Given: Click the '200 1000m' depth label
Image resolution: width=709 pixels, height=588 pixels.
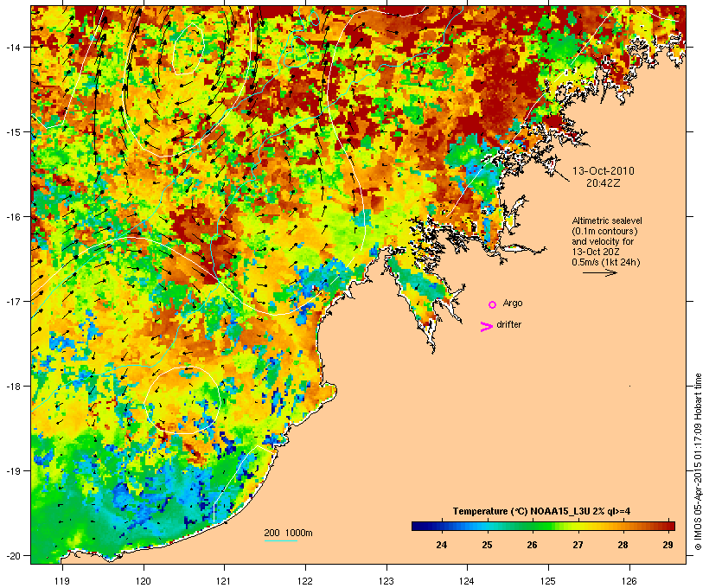Looking at the screenshot, I should pyautogui.click(x=288, y=533).
